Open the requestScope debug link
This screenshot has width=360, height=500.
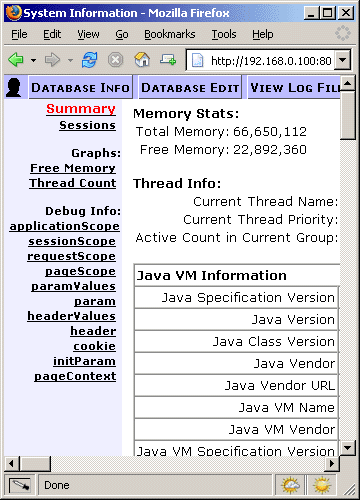coord(72,256)
